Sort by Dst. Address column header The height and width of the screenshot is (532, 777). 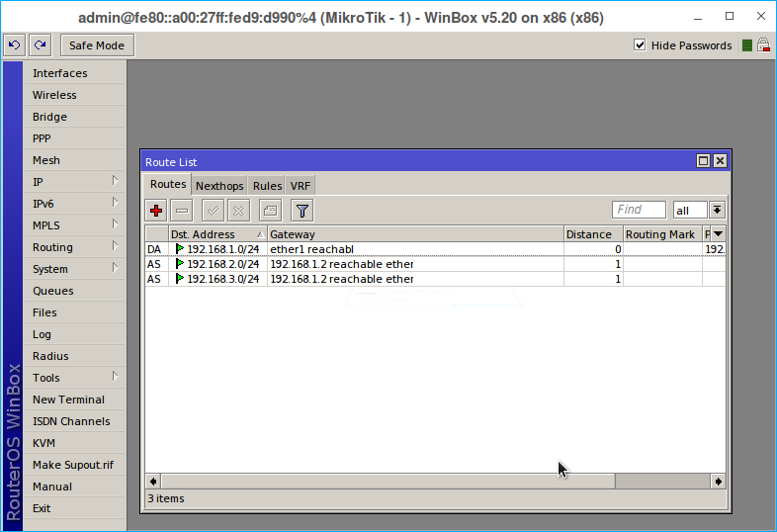pos(217,234)
